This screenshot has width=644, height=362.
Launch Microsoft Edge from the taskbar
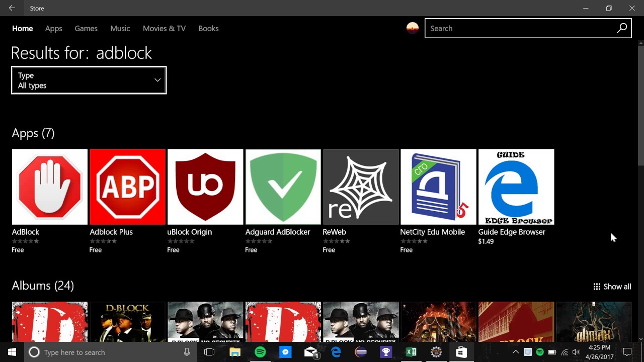pos(336,352)
